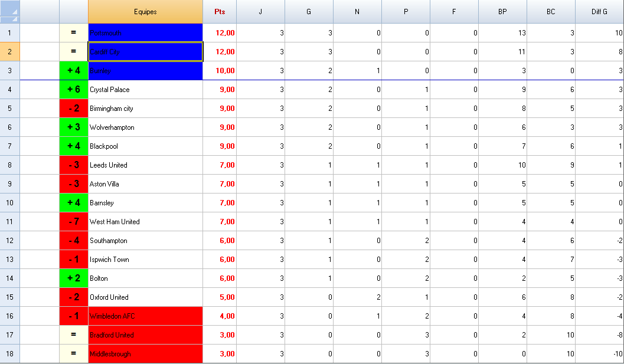Image resolution: width=624 pixels, height=364 pixels.
Task: Click the G column header
Action: (x=309, y=12)
